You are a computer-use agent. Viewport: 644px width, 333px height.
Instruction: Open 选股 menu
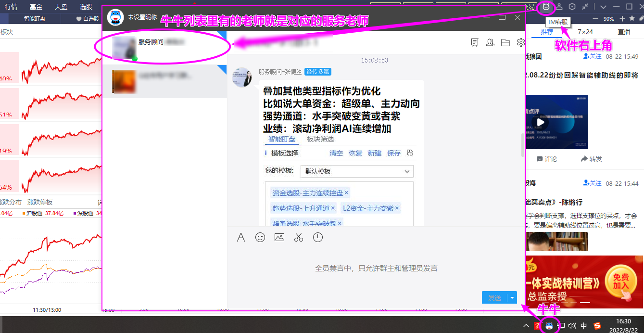pos(86,7)
